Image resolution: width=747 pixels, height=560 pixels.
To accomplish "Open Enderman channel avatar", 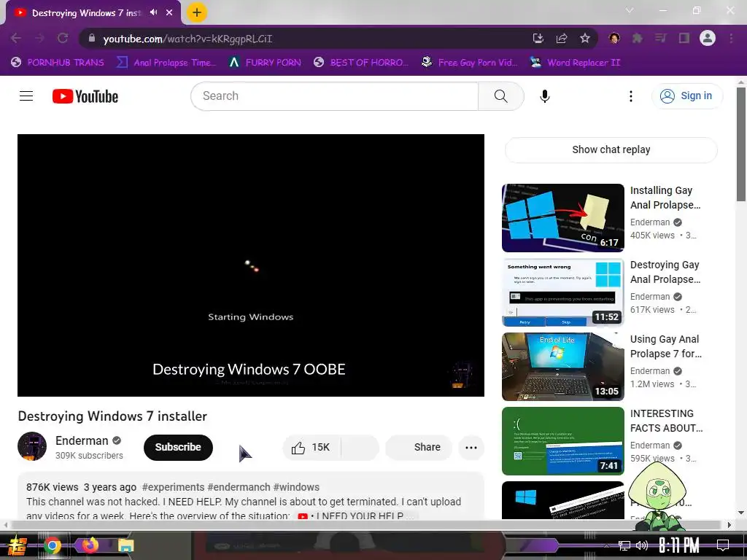I will (32, 447).
